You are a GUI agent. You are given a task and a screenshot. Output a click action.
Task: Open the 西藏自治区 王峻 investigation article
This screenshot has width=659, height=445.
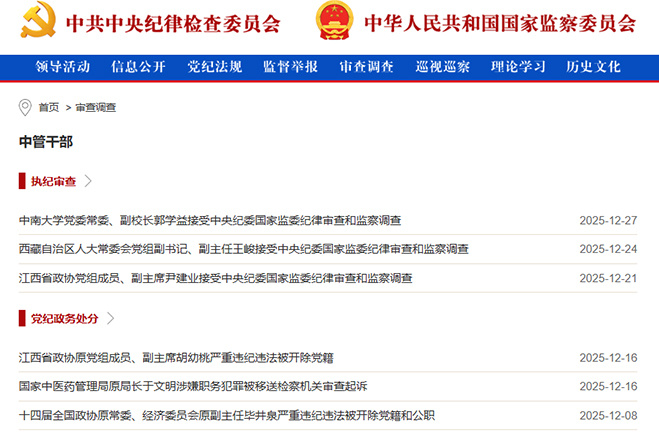click(x=243, y=249)
